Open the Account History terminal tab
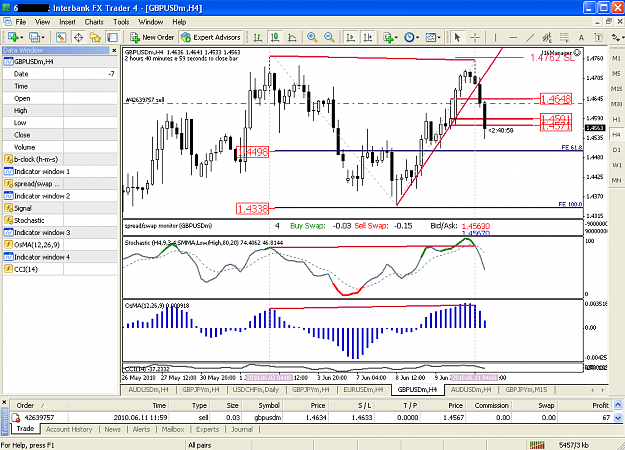 tap(69, 429)
